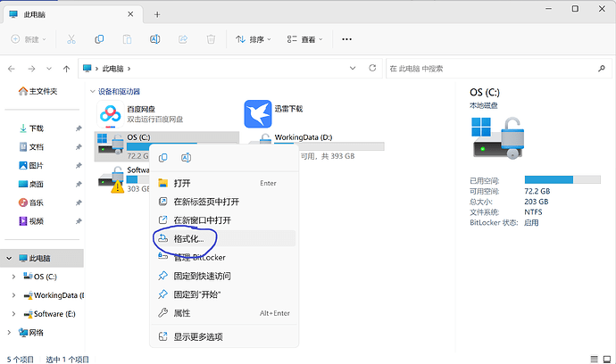The height and width of the screenshot is (364, 616).
Task: Open 主文件夹 home in sidebar
Action: 38,91
